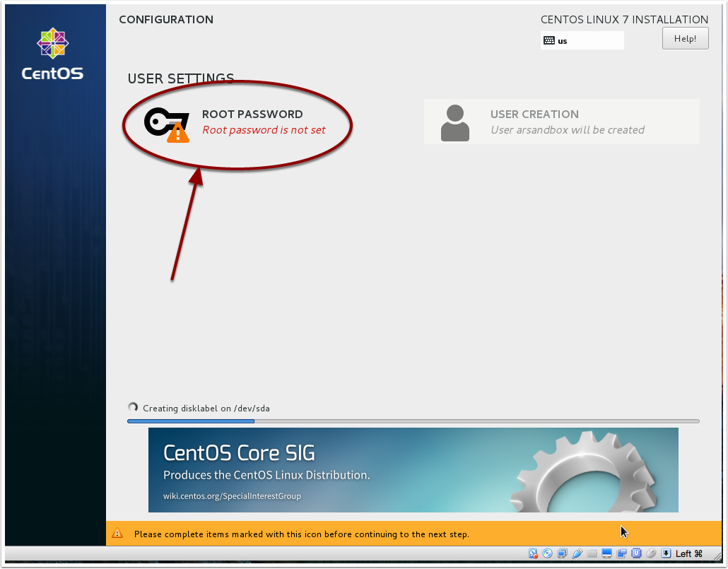Click VirtualBox CPU virtualization chip icon

click(x=637, y=553)
